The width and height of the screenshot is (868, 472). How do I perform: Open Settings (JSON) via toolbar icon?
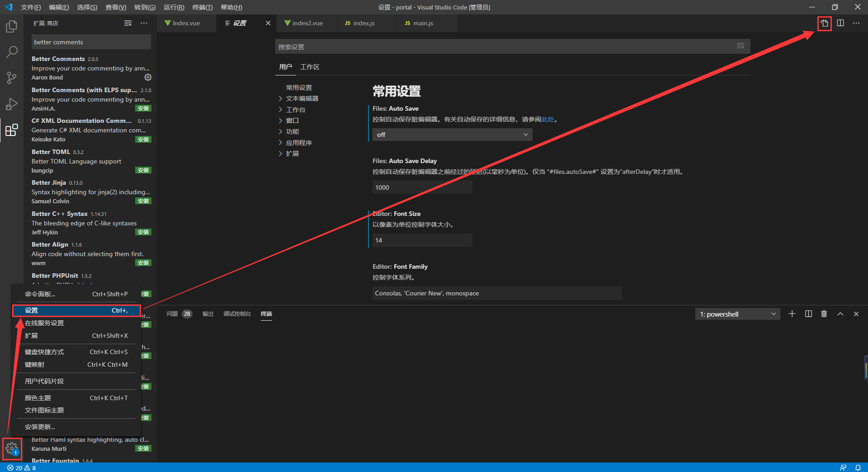(824, 23)
